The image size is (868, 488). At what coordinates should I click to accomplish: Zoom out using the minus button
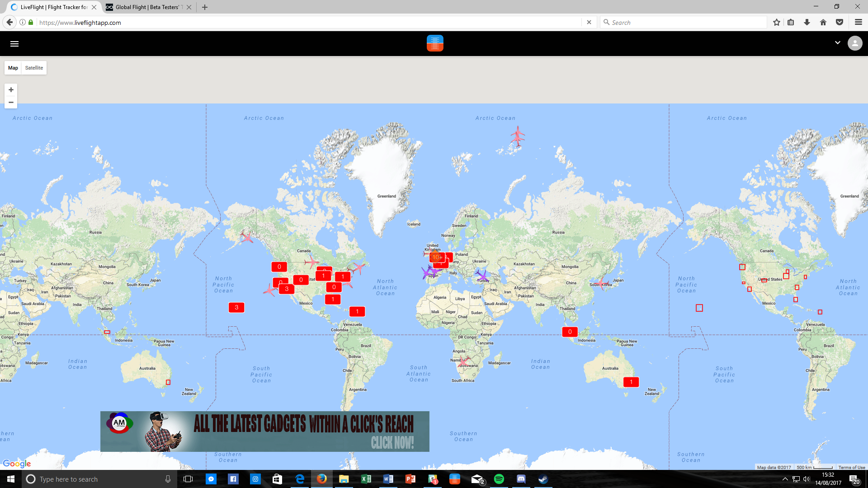[11, 103]
